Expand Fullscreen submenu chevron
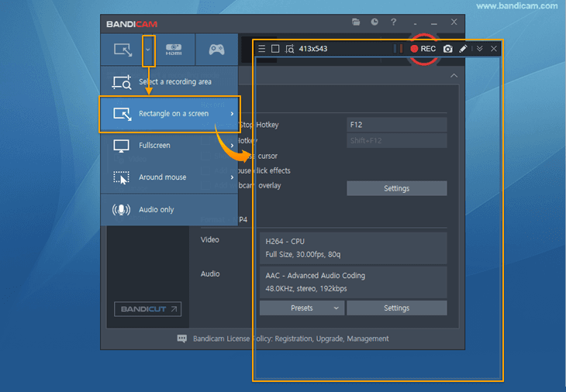 (x=232, y=146)
